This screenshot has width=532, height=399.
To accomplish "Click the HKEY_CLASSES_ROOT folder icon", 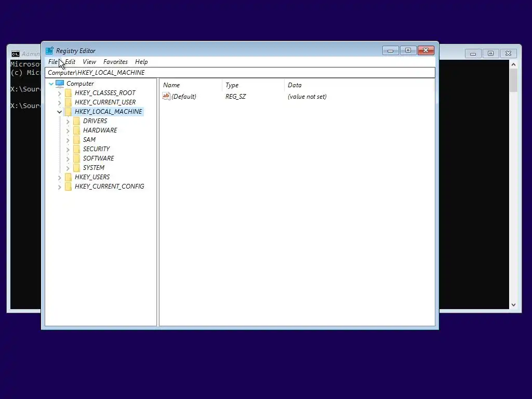I will [68, 93].
